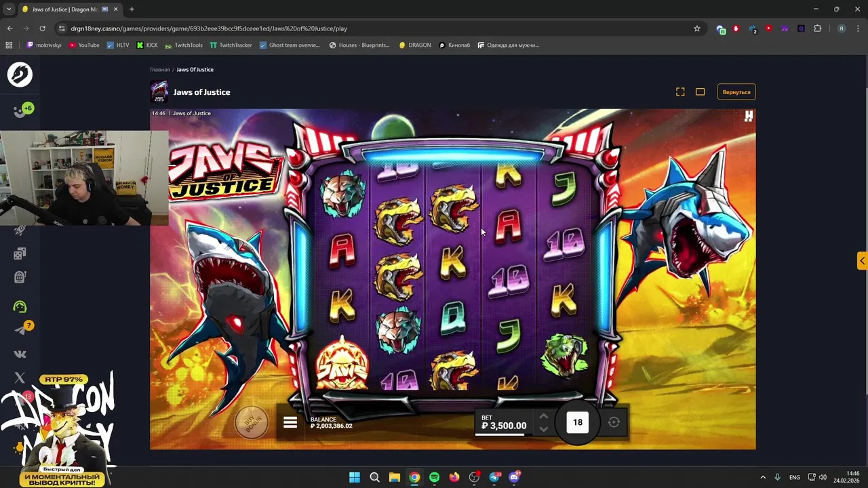Image resolution: width=868 pixels, height=488 pixels.
Task: Open the Chrome extensions puzzle icon
Action: coord(817,28)
